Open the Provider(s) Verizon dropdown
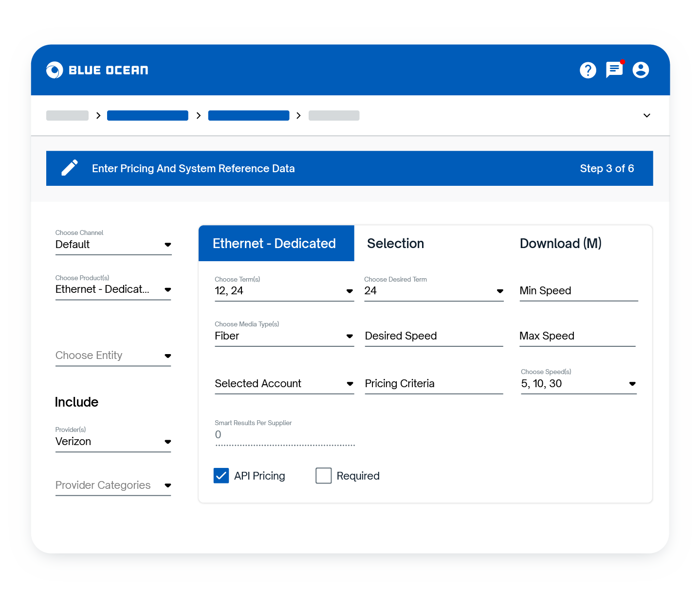Viewport: 700px width, 608px height. (113, 442)
